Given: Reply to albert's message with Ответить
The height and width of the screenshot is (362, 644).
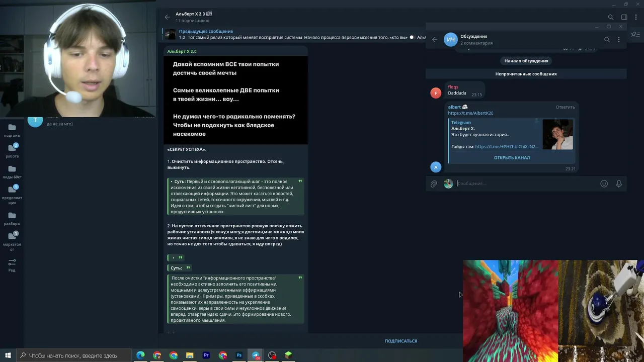Looking at the screenshot, I should (565, 107).
